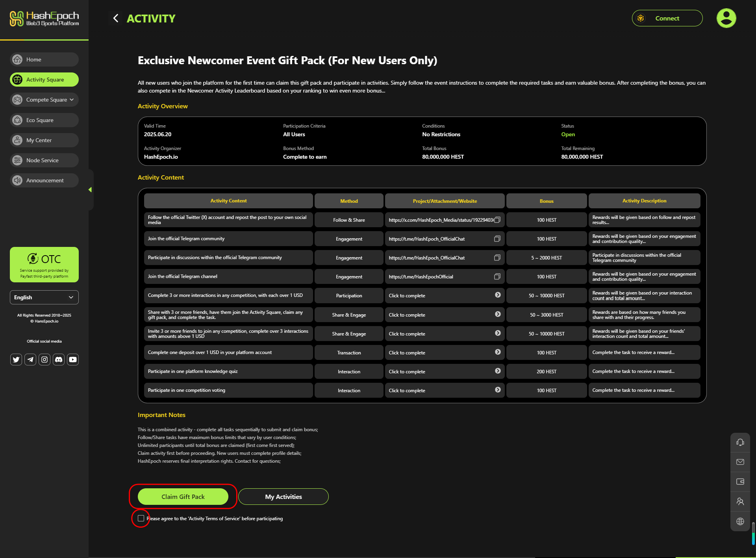Click the Total Bonus '80,000,000 HEST' value
Viewport: 756px width, 558px height.
pyautogui.click(x=443, y=157)
